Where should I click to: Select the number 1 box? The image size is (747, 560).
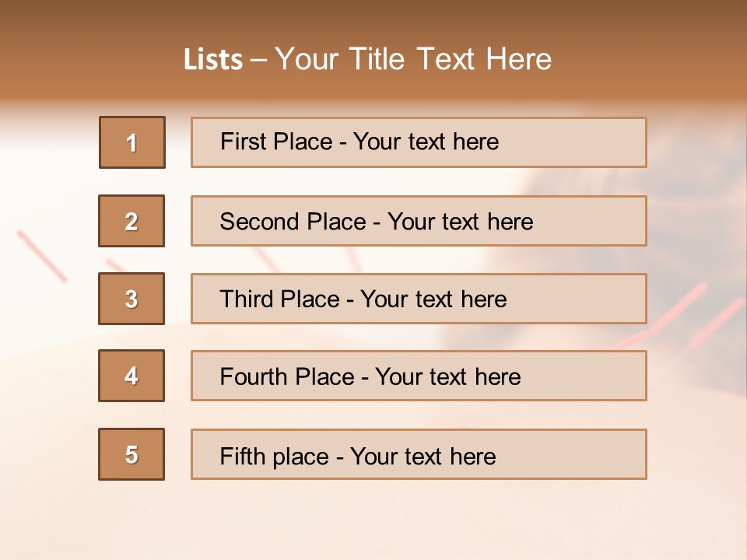pos(132,142)
